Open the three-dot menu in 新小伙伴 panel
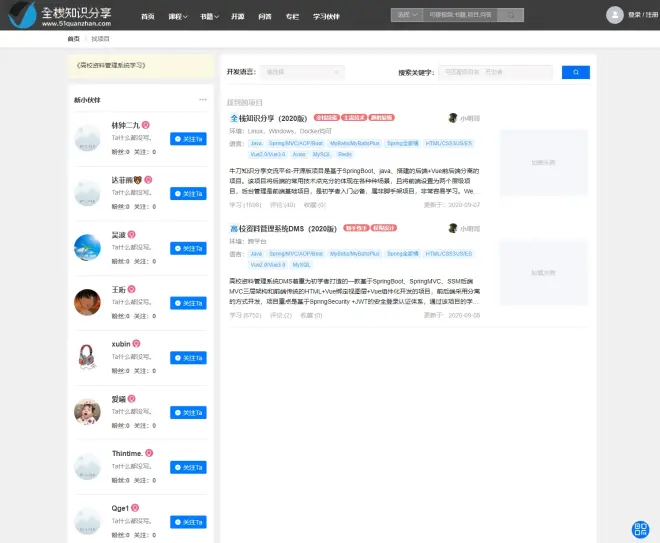Viewport: 660px width, 543px height. click(203, 100)
